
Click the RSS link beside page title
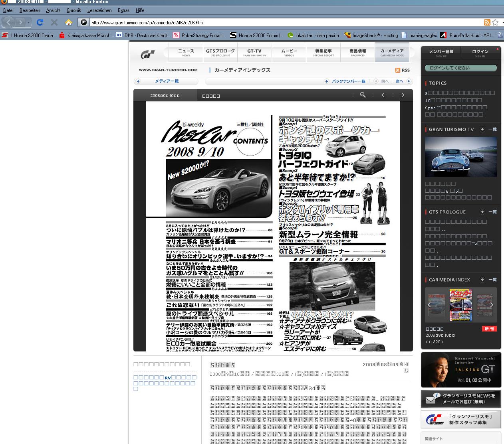click(403, 70)
